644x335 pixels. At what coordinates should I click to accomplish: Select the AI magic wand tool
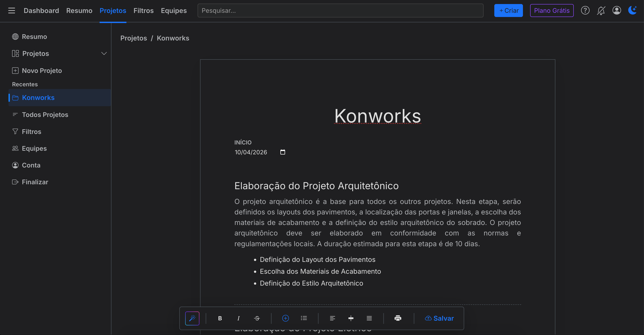coord(192,318)
